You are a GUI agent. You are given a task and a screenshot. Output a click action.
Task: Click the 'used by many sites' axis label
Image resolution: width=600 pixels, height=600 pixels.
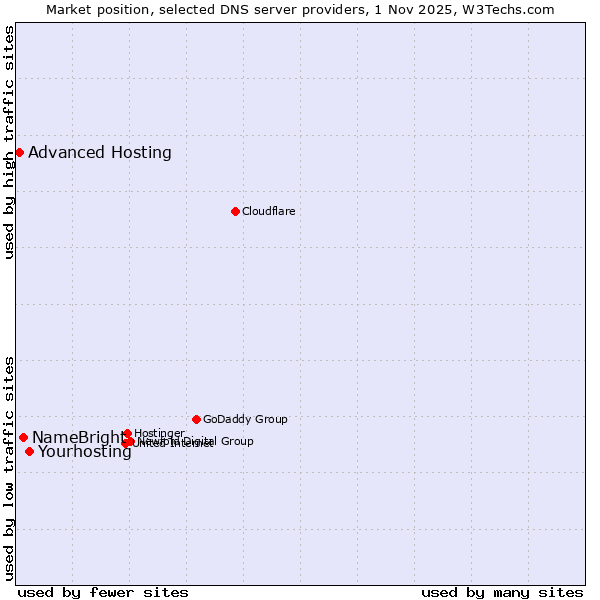(502, 592)
